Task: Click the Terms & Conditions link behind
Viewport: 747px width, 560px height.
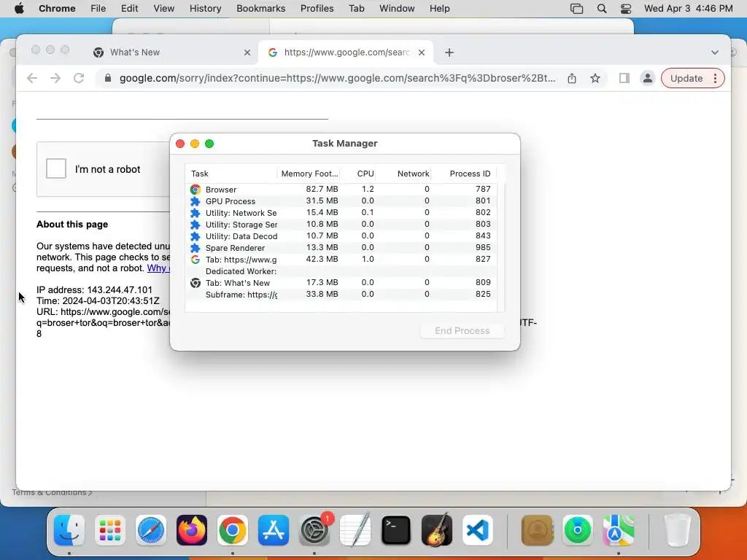Action: [x=52, y=493]
